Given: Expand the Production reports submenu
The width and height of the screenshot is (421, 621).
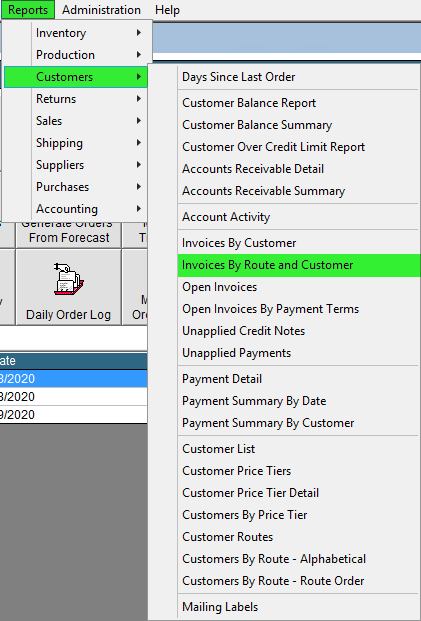Looking at the screenshot, I should 76,55.
